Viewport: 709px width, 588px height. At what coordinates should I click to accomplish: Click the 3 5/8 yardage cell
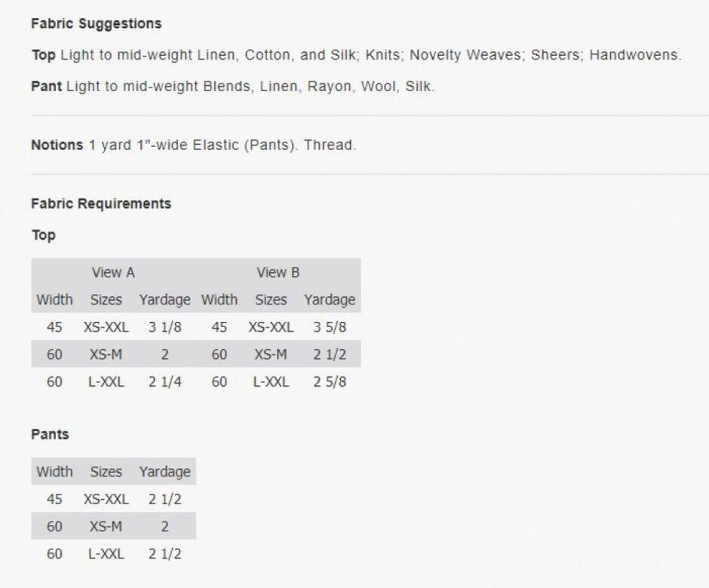(330, 327)
